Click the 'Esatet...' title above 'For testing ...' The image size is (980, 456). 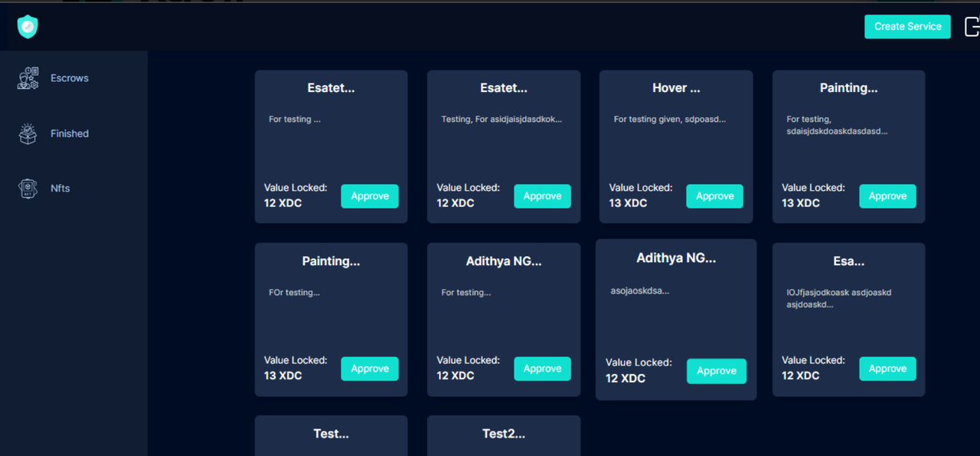(332, 88)
